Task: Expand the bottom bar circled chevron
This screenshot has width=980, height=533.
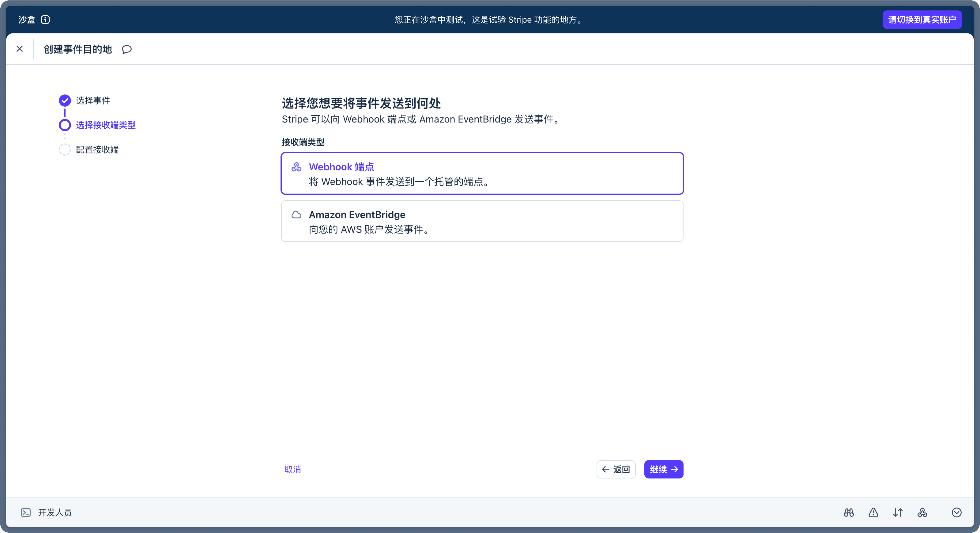Action: (956, 512)
